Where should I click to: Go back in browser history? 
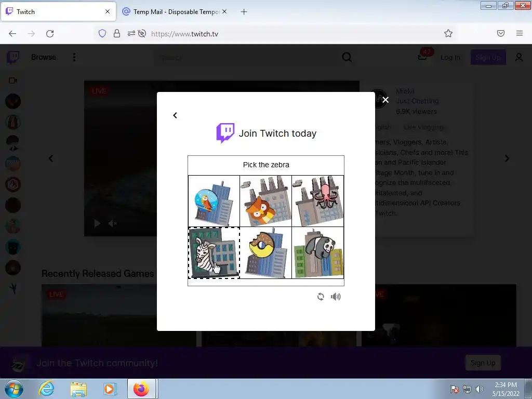[12, 34]
